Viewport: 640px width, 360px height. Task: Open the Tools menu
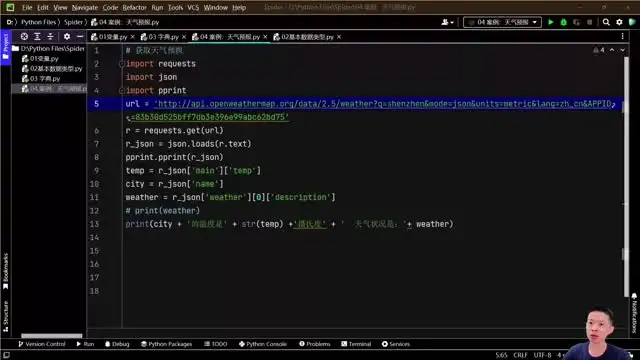point(176,7)
